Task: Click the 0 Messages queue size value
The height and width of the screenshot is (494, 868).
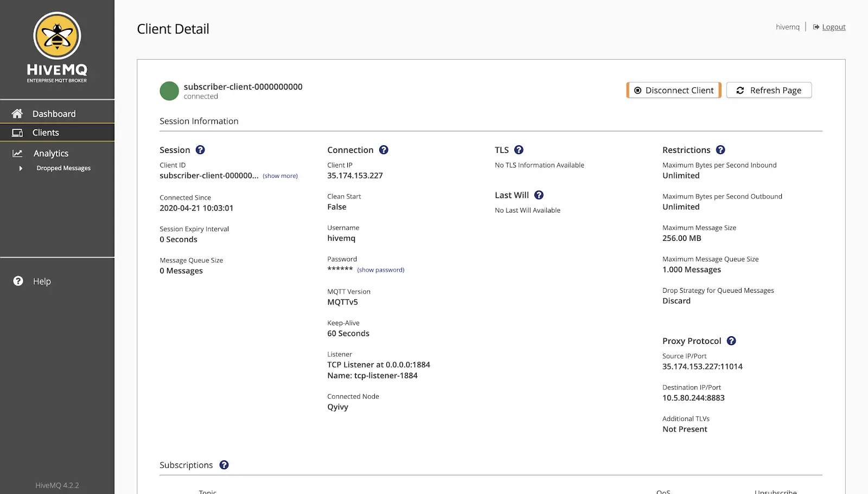Action: tap(181, 271)
